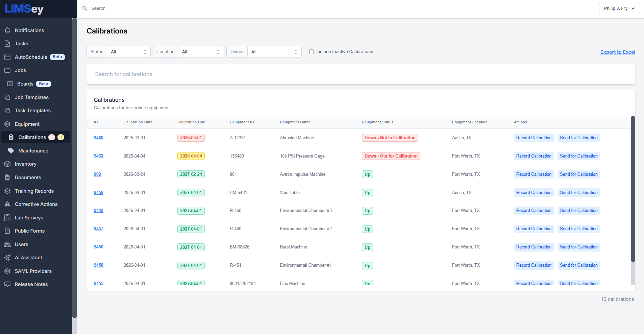Enable Include Inactive Calibrations checkbox

[312, 52]
